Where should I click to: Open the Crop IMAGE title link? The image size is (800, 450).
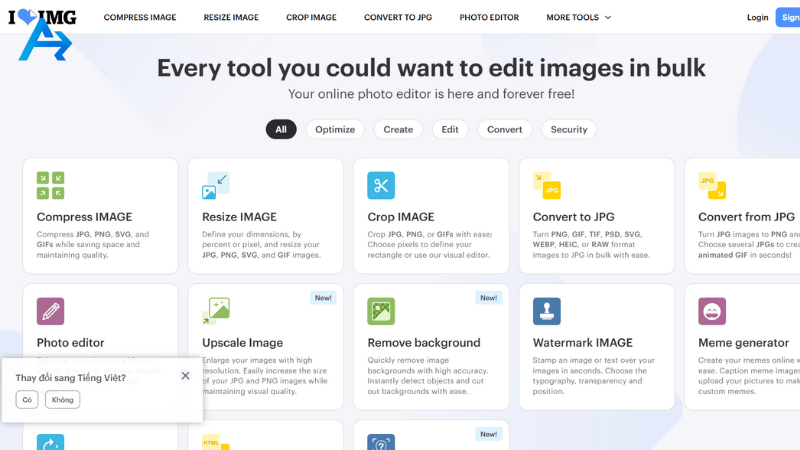pos(401,217)
